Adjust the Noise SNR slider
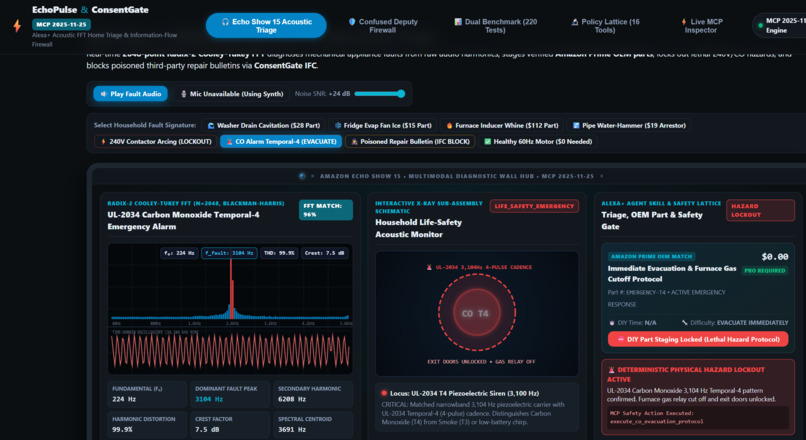The height and width of the screenshot is (440, 806). point(380,94)
